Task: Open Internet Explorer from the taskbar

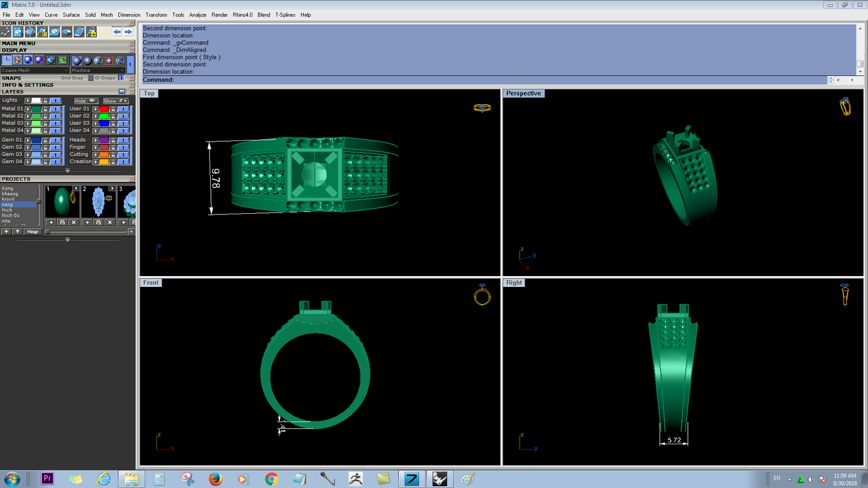Action: click(x=104, y=478)
